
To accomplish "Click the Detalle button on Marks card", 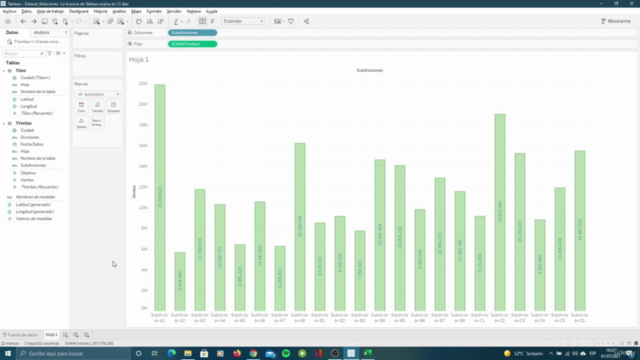I will tap(81, 123).
